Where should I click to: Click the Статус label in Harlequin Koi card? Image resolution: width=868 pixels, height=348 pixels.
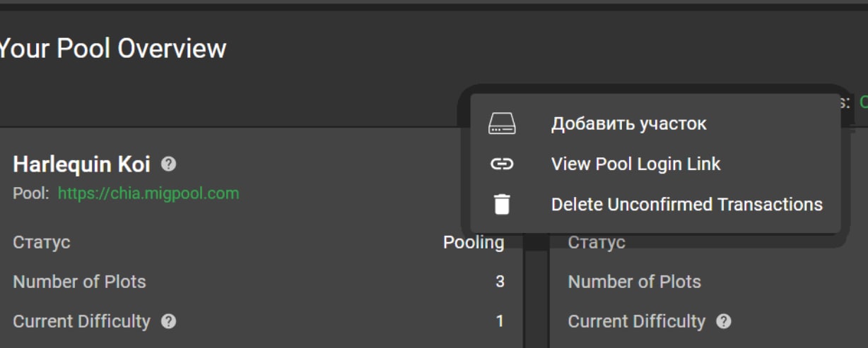point(42,243)
